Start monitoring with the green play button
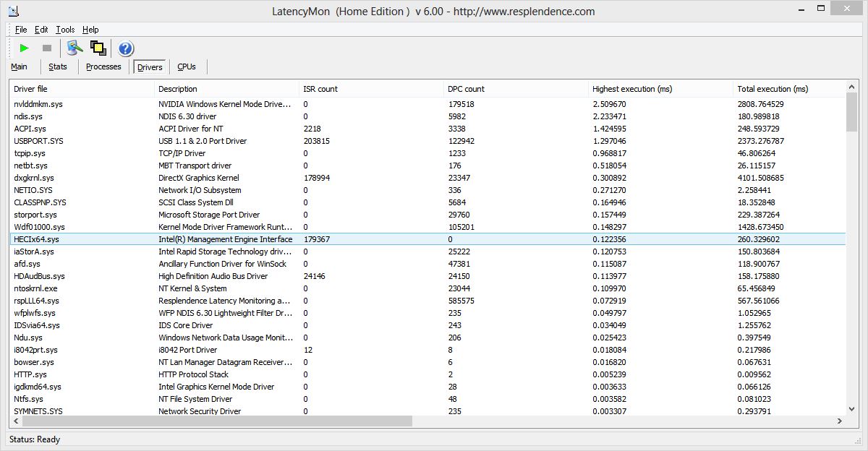The height and width of the screenshot is (451, 868). [24, 48]
